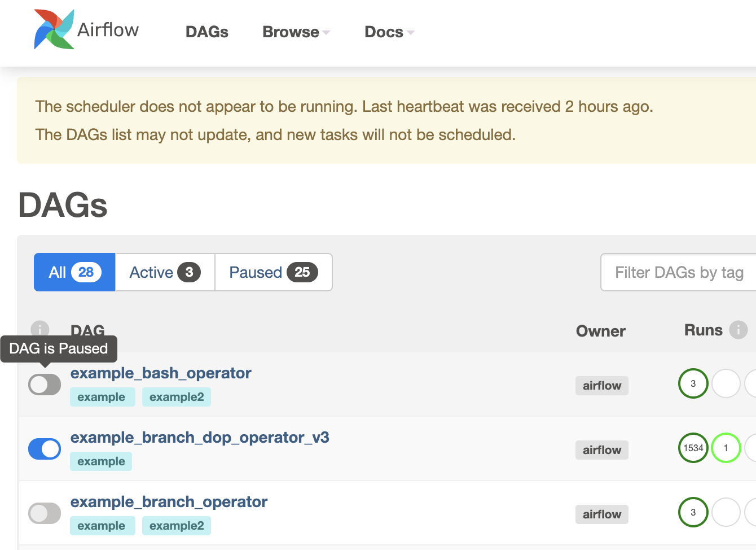This screenshot has height=550, width=756.
Task: Click empty running circle for example_branch_operator
Action: 726,512
